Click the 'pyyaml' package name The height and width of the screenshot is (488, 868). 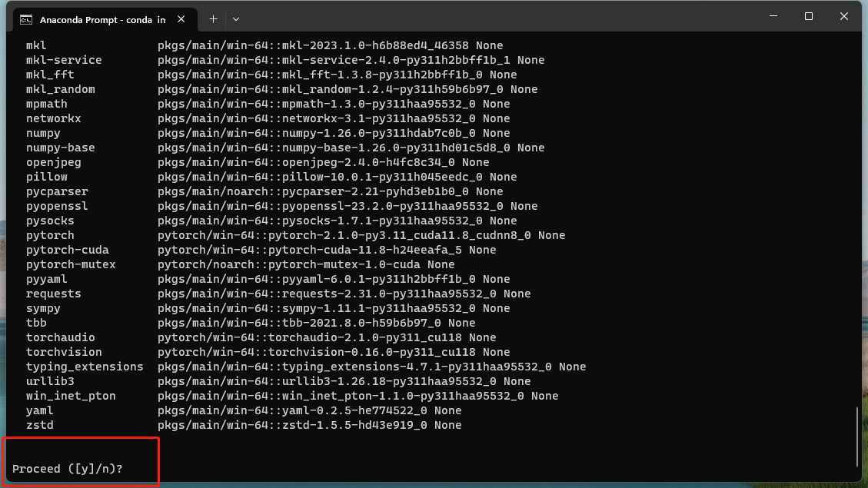(x=46, y=280)
